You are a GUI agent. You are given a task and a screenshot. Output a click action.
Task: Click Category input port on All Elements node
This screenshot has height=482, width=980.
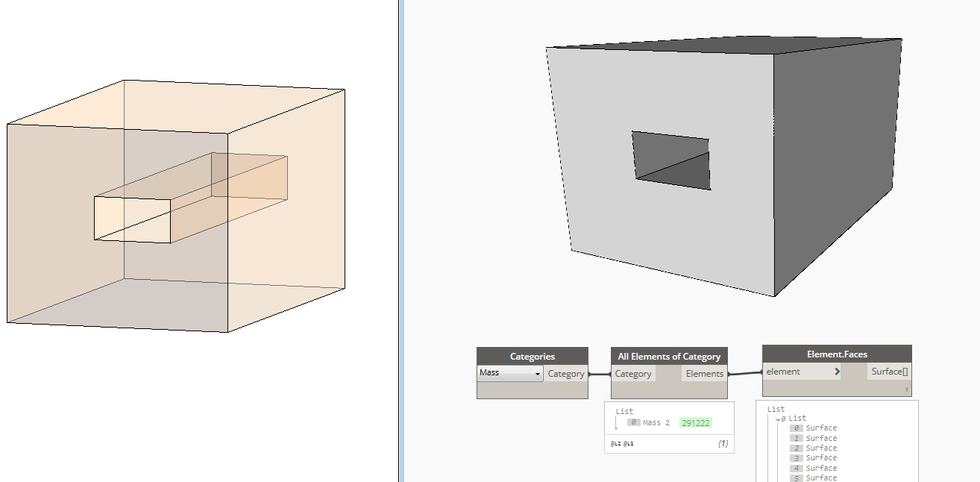(x=633, y=374)
